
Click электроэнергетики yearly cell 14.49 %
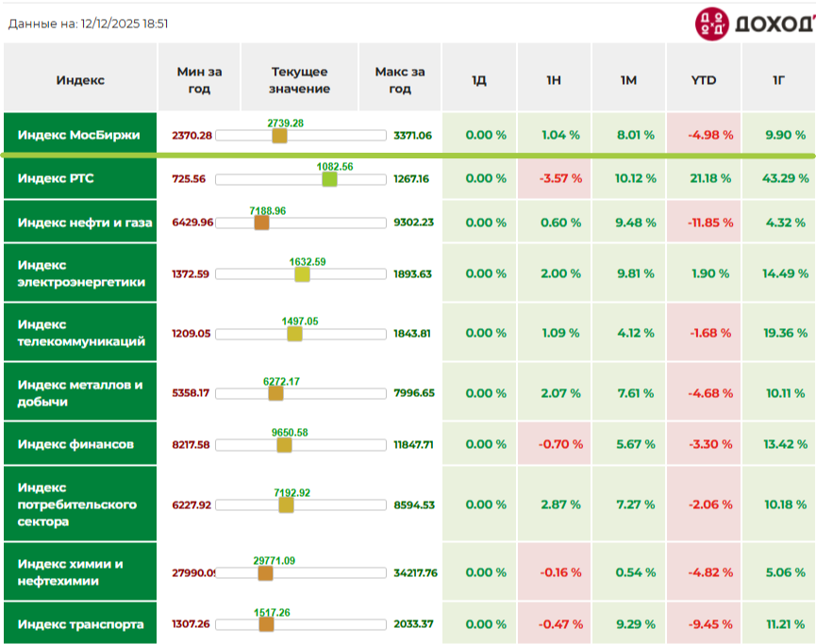pos(778,273)
